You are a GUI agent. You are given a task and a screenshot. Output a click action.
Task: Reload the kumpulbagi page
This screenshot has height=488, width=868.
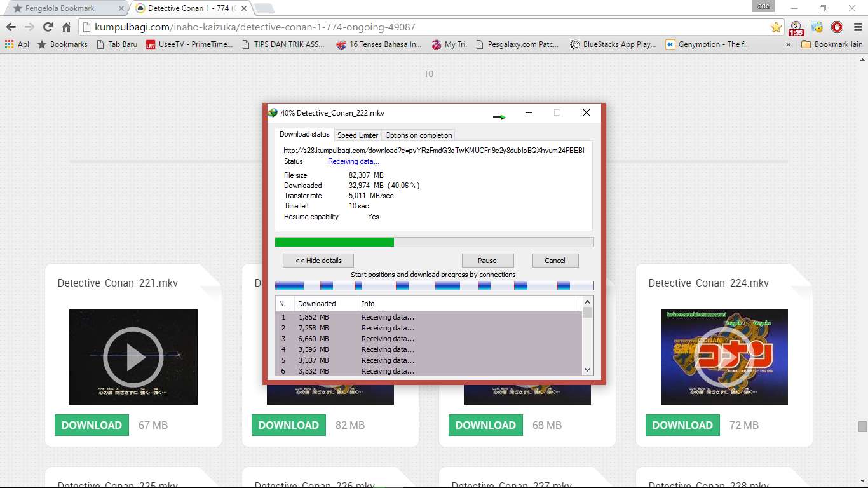click(x=48, y=27)
